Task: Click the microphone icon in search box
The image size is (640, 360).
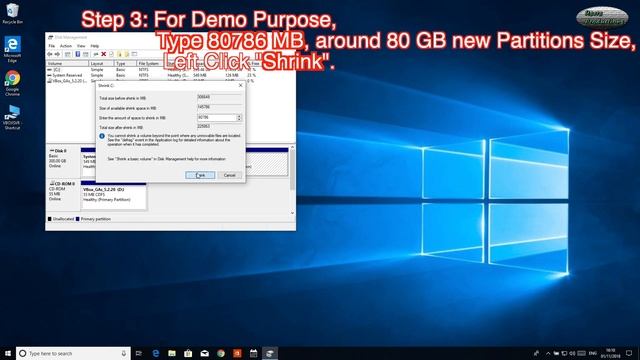Action: click(x=124, y=353)
